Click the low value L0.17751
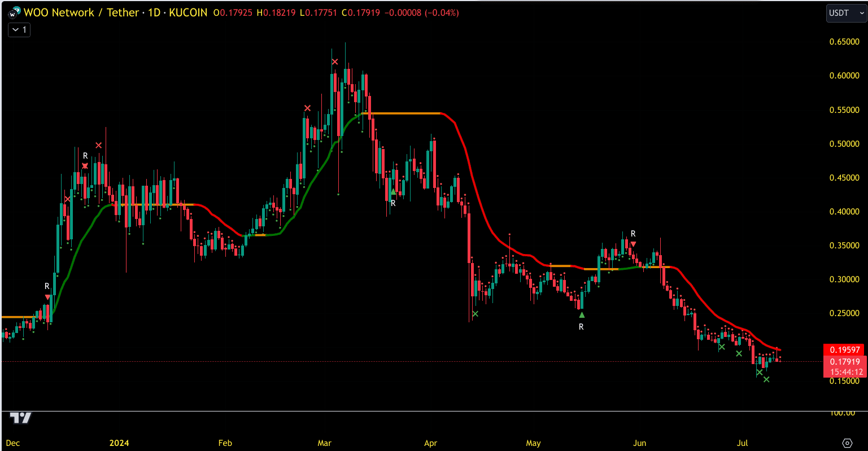Screen dimensions: 868x451 pyautogui.click(x=320, y=12)
